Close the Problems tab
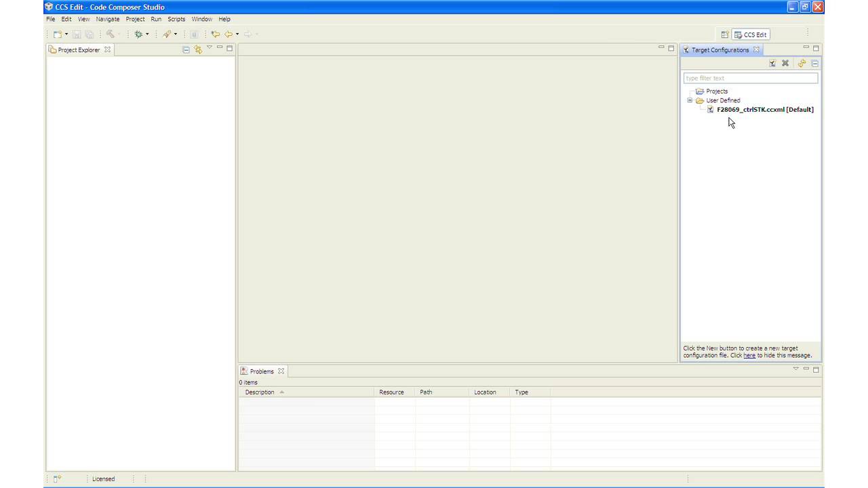Image resolution: width=868 pixels, height=488 pixels. tap(281, 371)
